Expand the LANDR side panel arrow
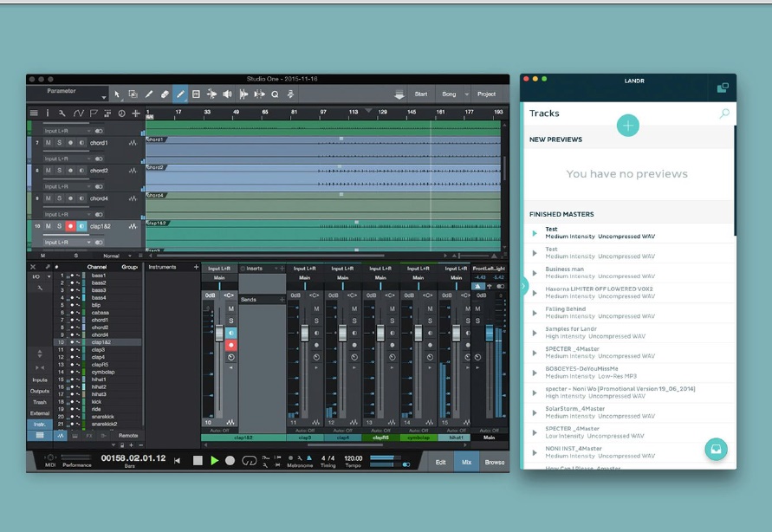The height and width of the screenshot is (532, 772). coord(524,286)
